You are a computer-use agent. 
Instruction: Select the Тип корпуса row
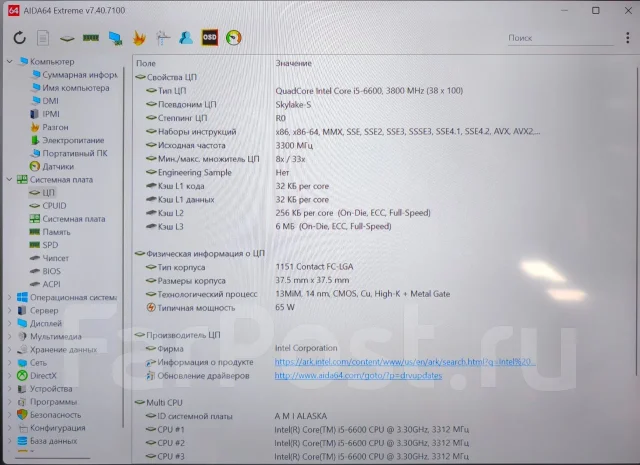coord(249,267)
